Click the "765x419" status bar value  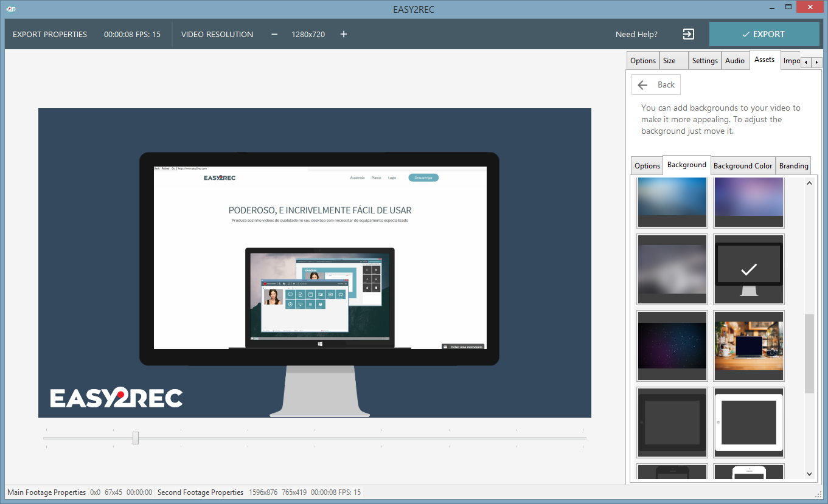(294, 492)
